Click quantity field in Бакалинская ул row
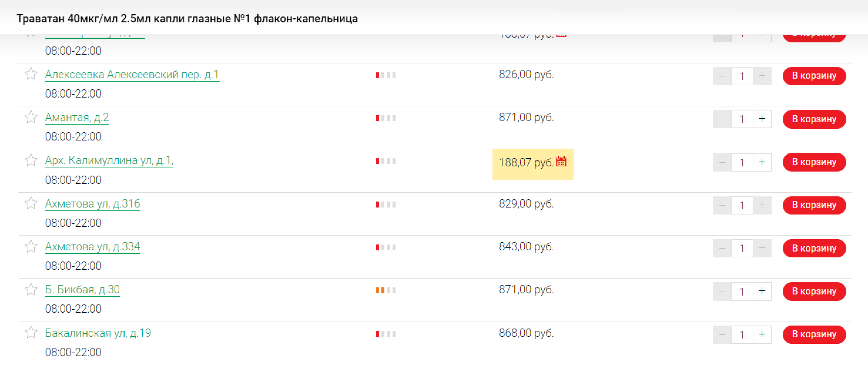Image resolution: width=868 pixels, height=372 pixels. pyautogui.click(x=742, y=334)
